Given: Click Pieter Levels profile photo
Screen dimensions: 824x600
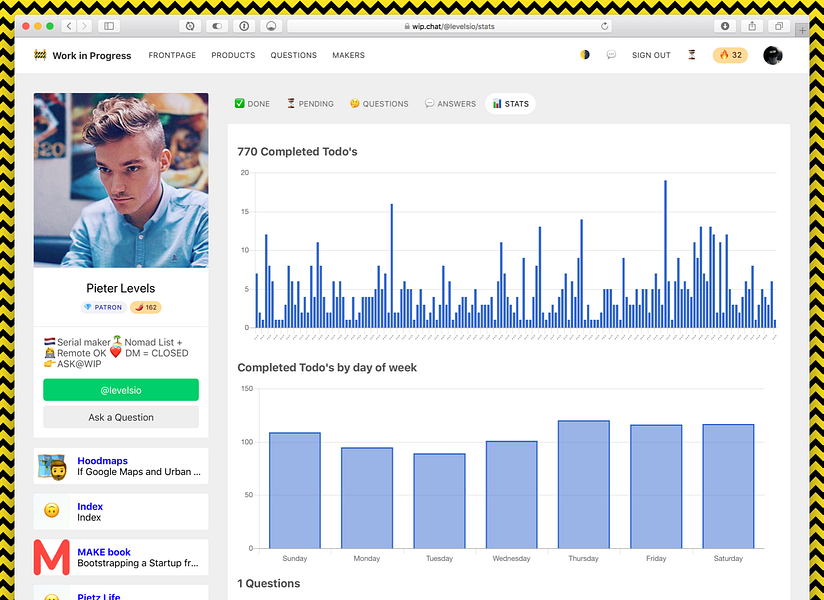Looking at the screenshot, I should coord(121,180).
